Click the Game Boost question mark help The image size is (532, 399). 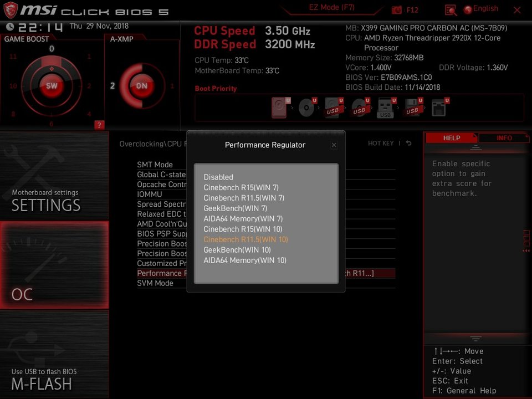[99, 125]
